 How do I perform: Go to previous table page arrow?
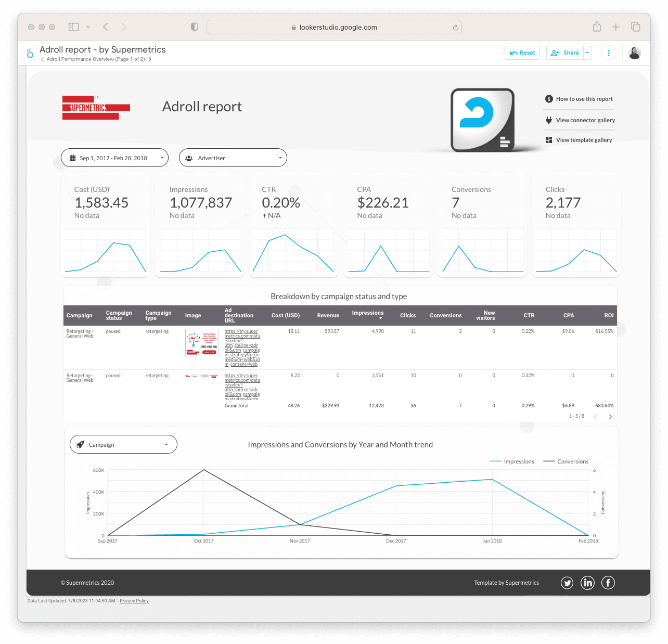point(596,417)
